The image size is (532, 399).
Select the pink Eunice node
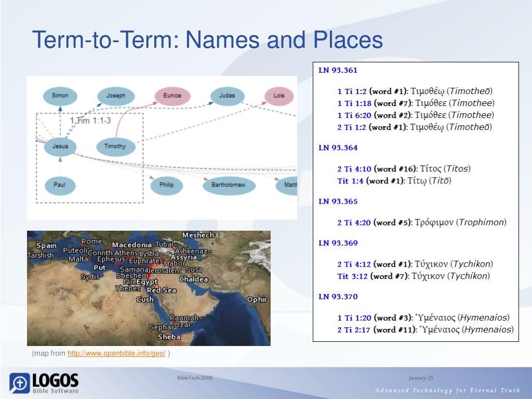click(172, 96)
